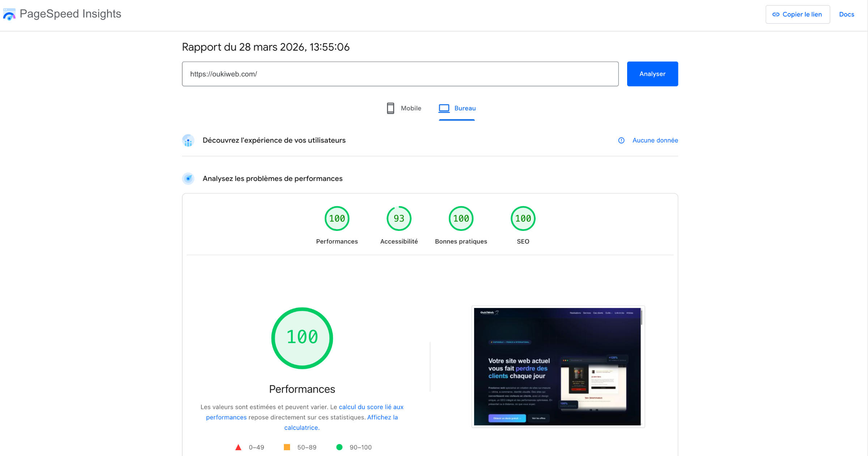Click the link icon in Copier le lien
868x456 pixels.
click(775, 14)
